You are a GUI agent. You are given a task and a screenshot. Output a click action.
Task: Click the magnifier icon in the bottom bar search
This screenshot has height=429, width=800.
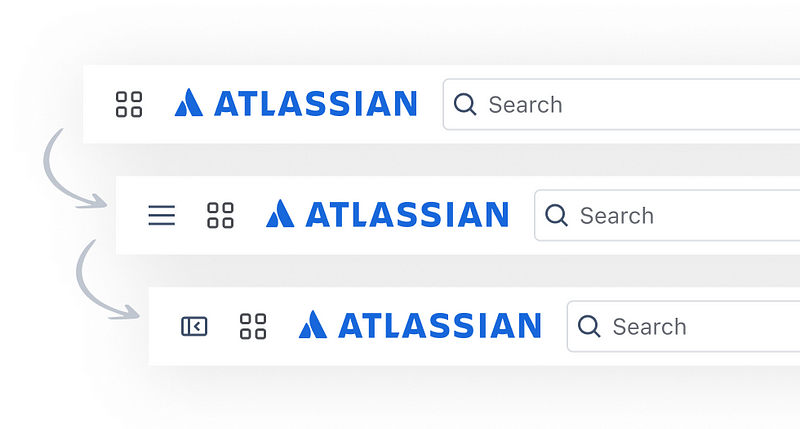coord(589,326)
